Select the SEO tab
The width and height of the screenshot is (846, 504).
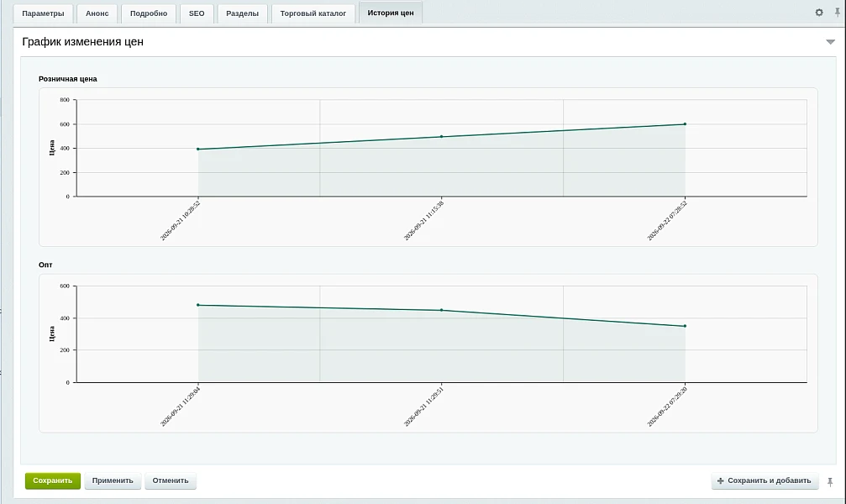click(197, 13)
